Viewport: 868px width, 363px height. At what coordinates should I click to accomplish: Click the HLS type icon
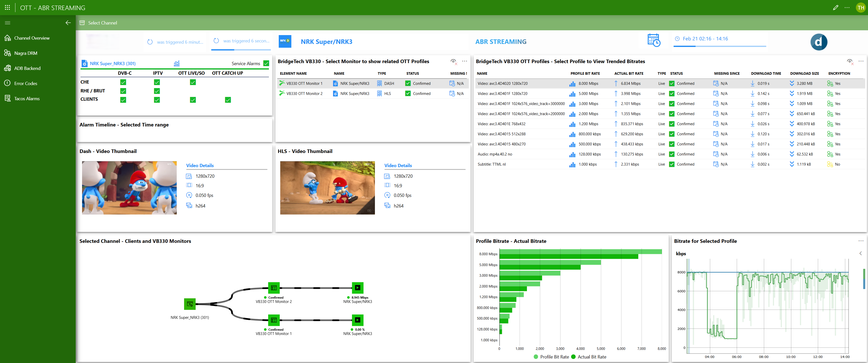pos(380,94)
